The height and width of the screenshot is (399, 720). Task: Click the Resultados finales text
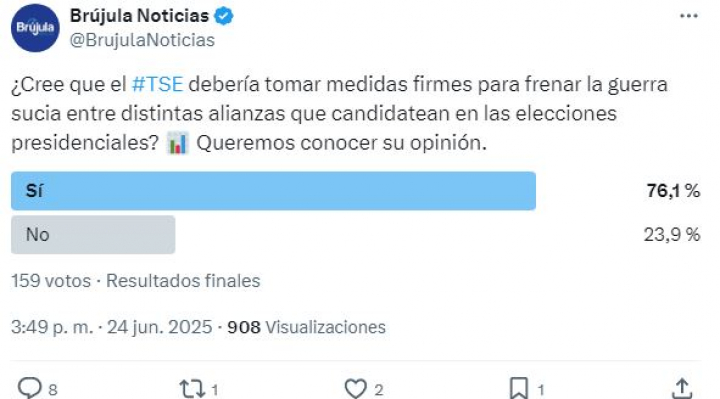(183, 281)
